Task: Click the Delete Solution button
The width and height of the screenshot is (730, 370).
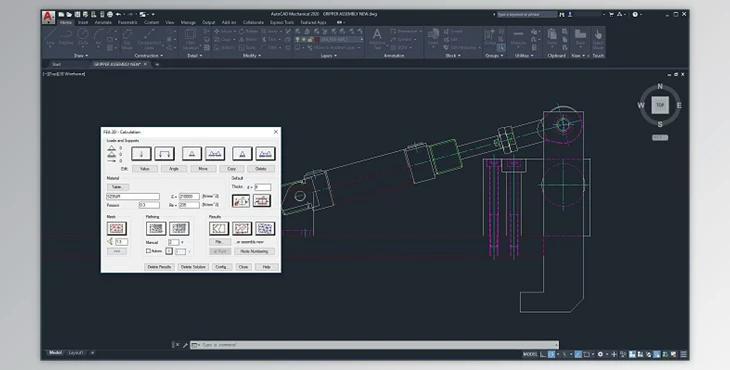Action: (x=193, y=267)
